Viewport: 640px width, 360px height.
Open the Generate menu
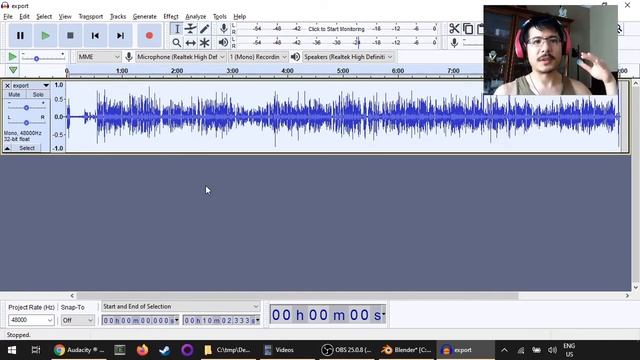click(144, 16)
